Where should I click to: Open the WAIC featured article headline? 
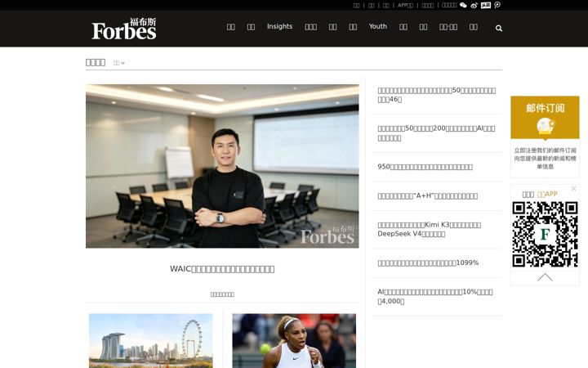pos(222,269)
